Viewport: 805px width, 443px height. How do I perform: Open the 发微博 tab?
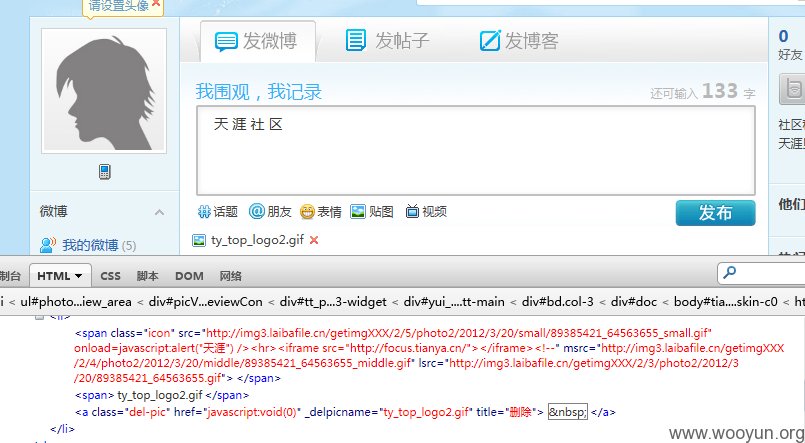(258, 41)
